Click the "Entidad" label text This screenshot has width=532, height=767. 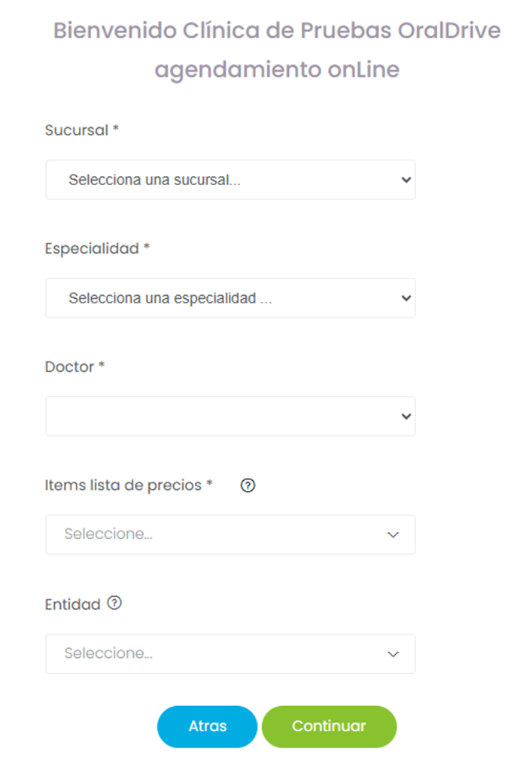[x=72, y=604]
